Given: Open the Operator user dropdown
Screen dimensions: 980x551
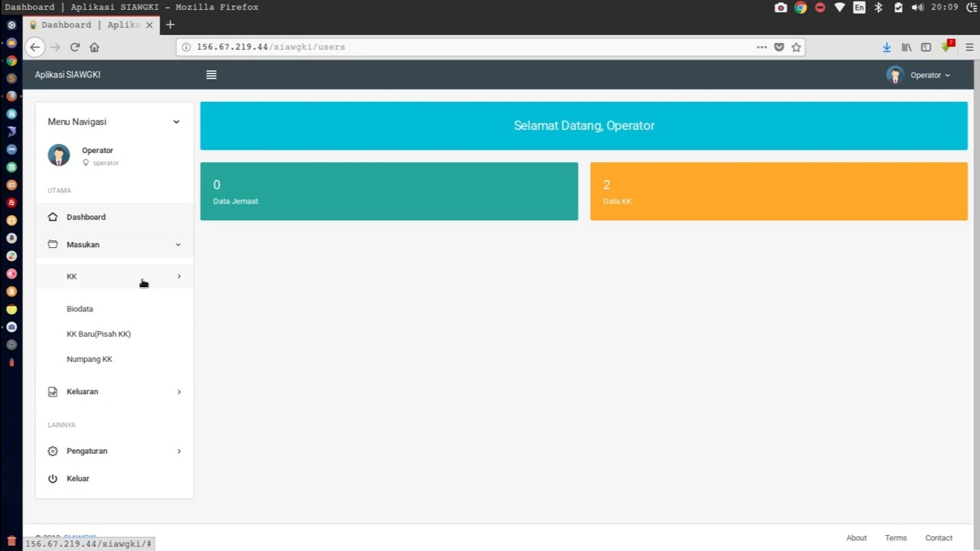Looking at the screenshot, I should [930, 75].
